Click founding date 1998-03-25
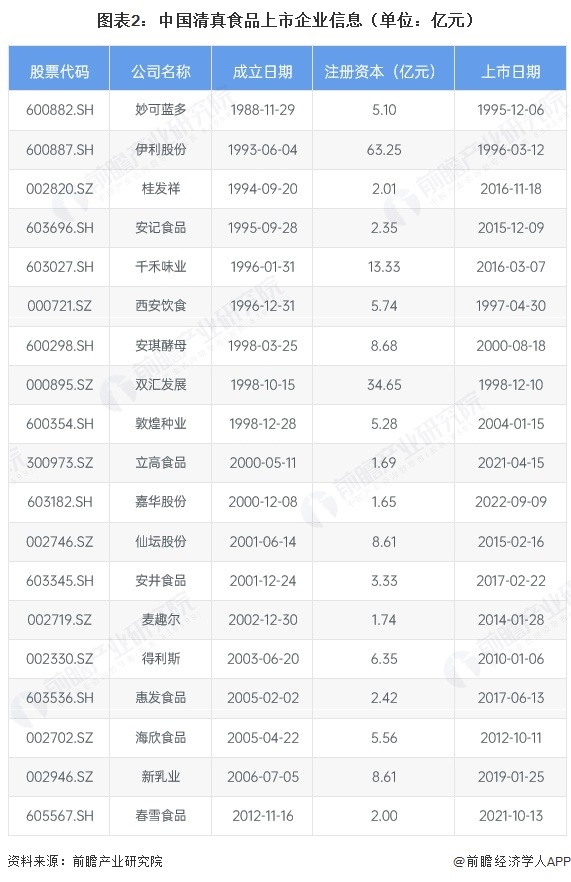The height and width of the screenshot is (882, 571). point(263,345)
